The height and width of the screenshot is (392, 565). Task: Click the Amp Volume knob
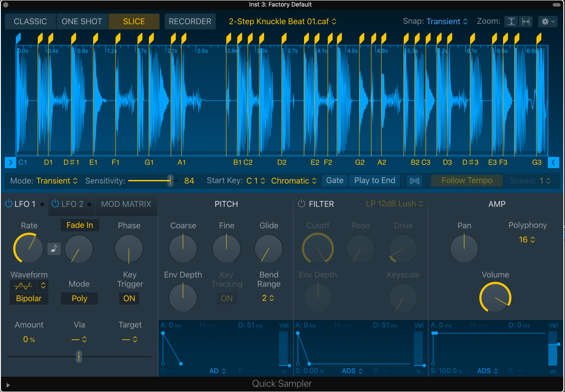click(496, 297)
